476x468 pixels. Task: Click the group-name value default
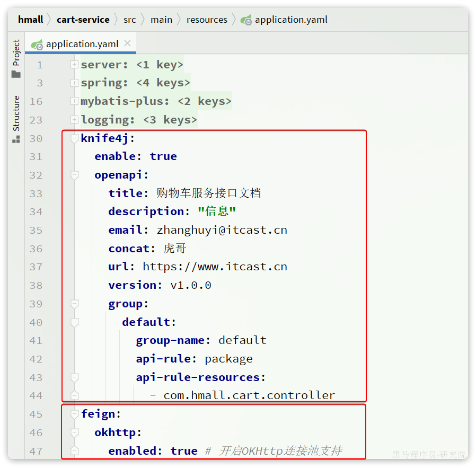(242, 340)
